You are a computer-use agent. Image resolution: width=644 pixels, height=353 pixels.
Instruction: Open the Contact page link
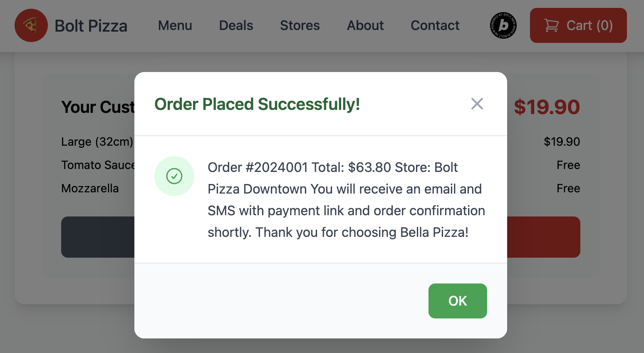[x=435, y=25]
